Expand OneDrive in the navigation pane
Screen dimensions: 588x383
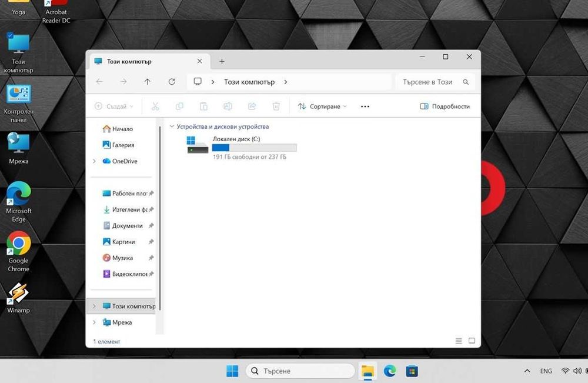tap(94, 161)
